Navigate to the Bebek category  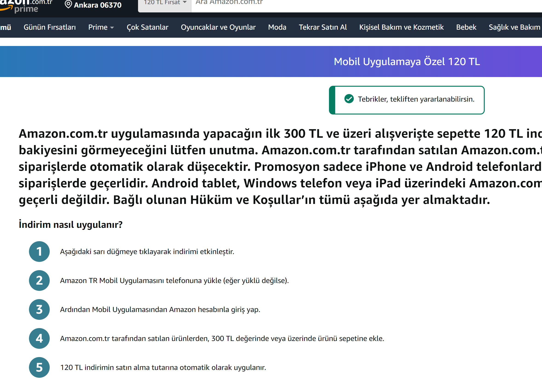(x=466, y=27)
